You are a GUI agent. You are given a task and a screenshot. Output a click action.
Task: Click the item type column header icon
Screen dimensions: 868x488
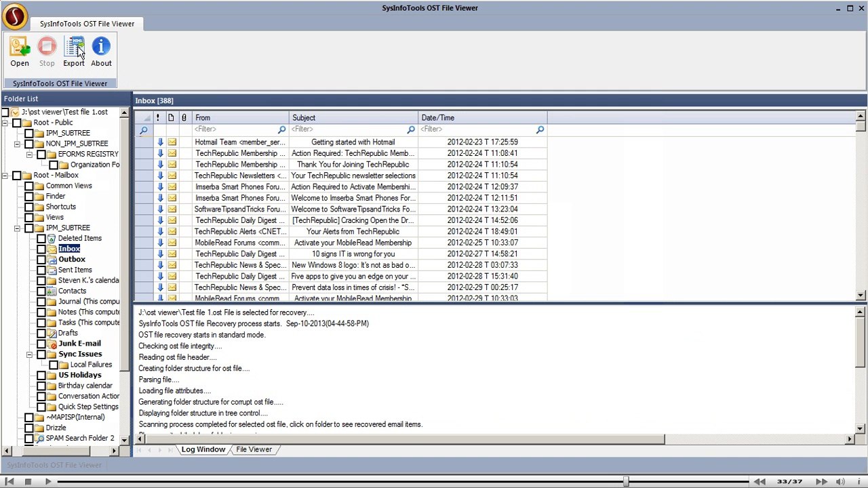click(171, 118)
